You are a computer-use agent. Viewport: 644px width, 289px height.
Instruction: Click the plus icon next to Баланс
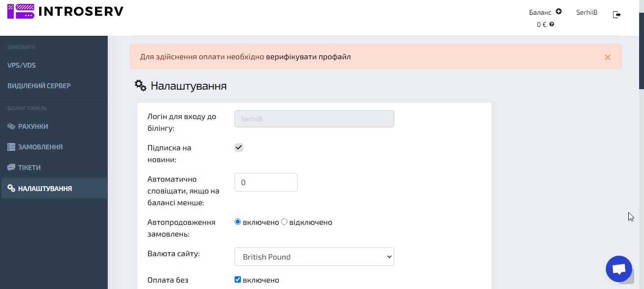click(x=559, y=12)
